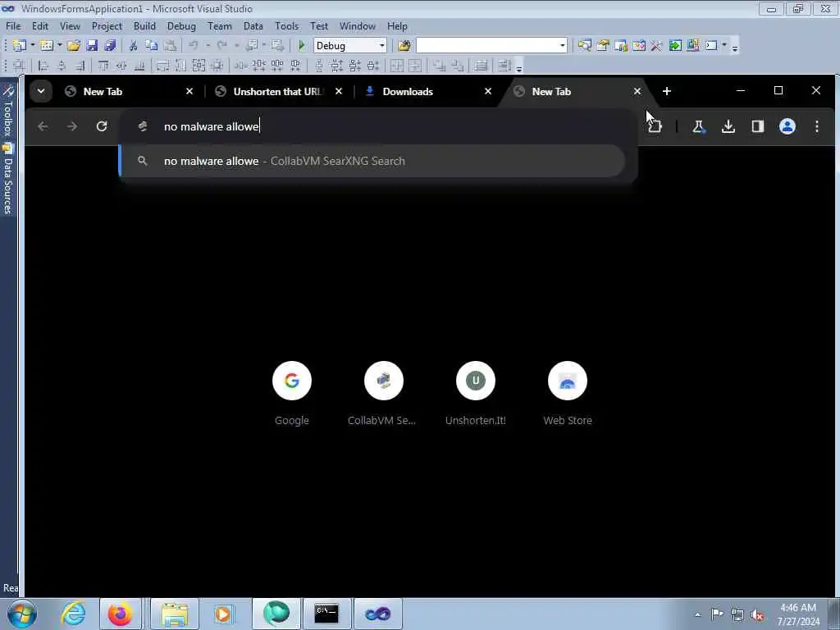
Task: Open the Command Prompt taskbar icon
Action: click(326, 614)
